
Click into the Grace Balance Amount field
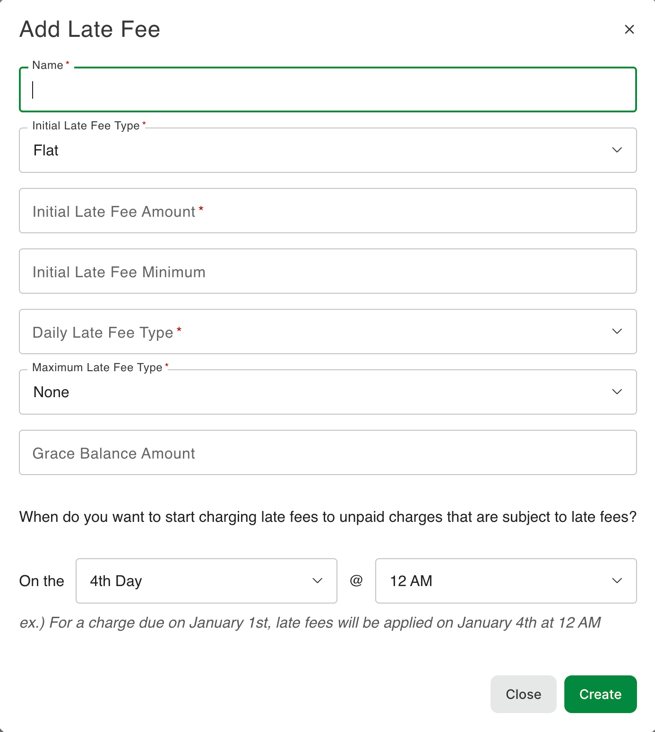point(328,453)
